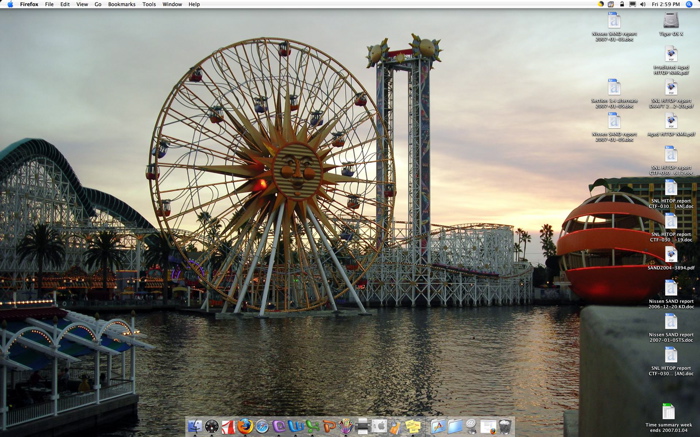Click the volume icon in menu bar
Viewport: 700px width, 437px height.
point(643,4)
